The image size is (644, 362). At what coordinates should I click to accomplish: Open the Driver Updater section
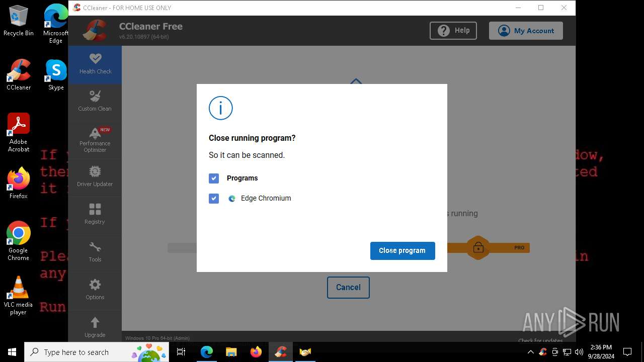pos(95,177)
